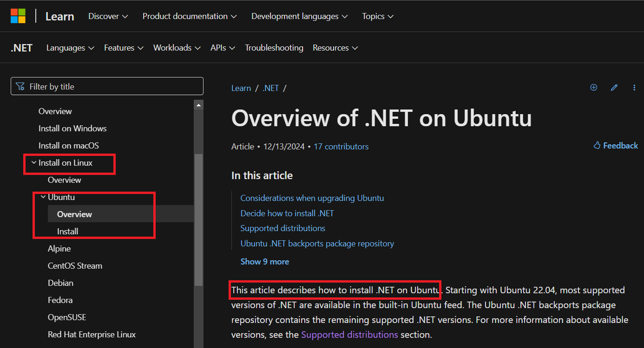This screenshot has width=644, height=348.
Task: Jump to Supported distributions in article list
Action: tap(283, 228)
